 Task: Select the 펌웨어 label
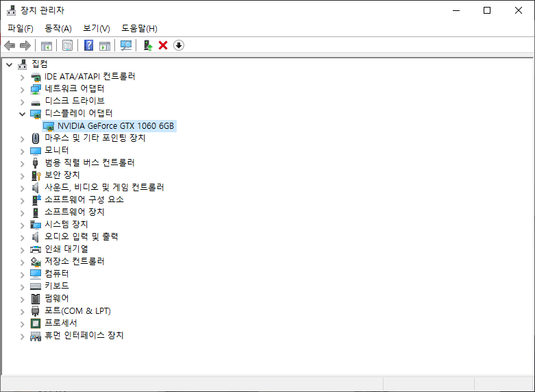[57, 298]
